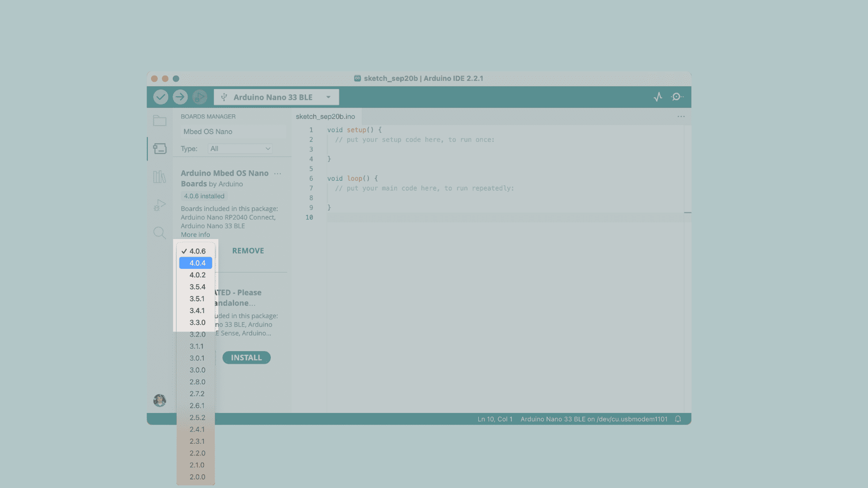Screen dimensions: 868x488
Task: Click the Verify checkmark button
Action: coord(160,97)
